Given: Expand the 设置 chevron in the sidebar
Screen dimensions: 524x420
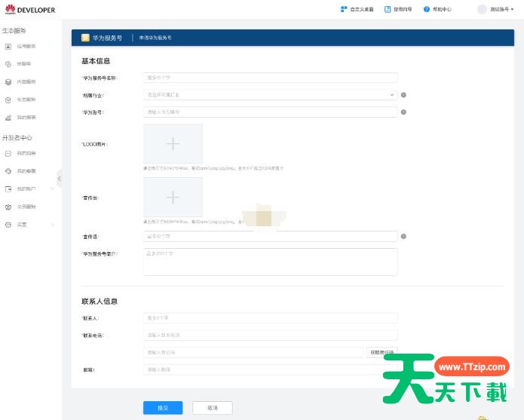Looking at the screenshot, I should pos(52,225).
